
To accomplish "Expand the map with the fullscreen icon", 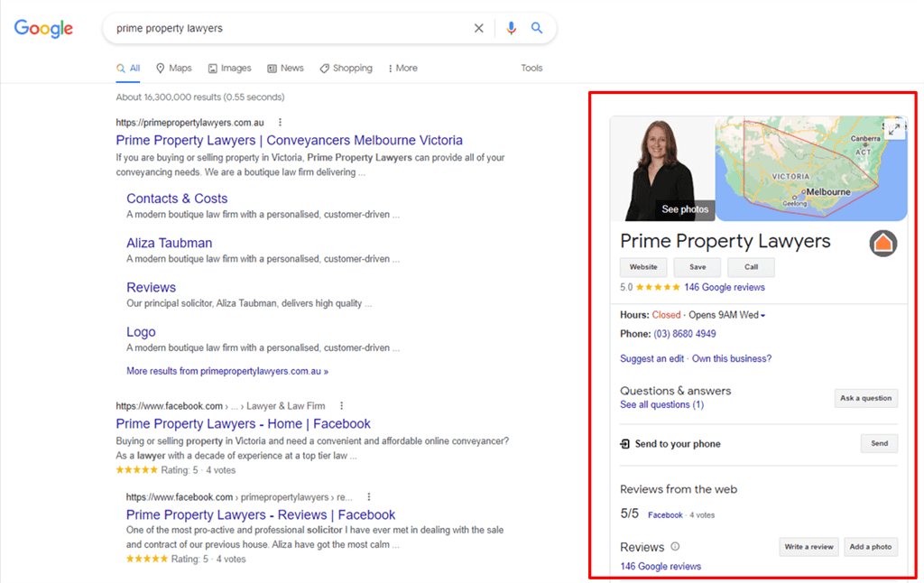I will click(x=894, y=129).
